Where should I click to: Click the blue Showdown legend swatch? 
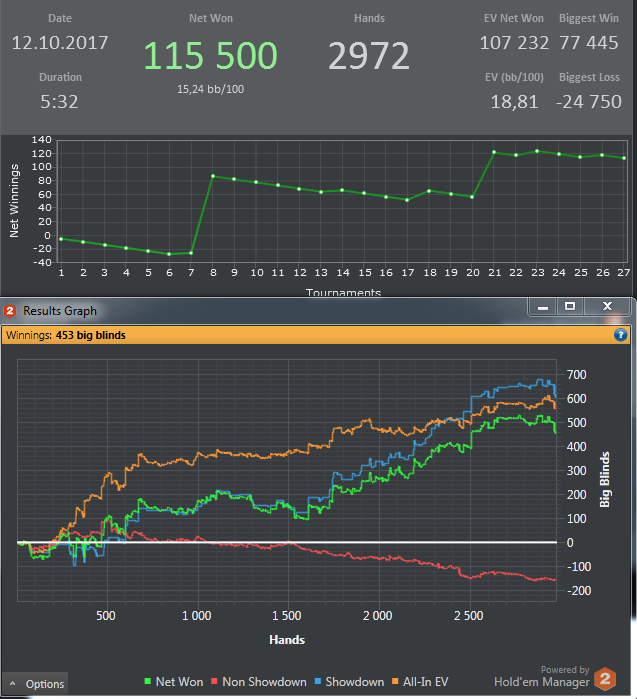point(318,682)
